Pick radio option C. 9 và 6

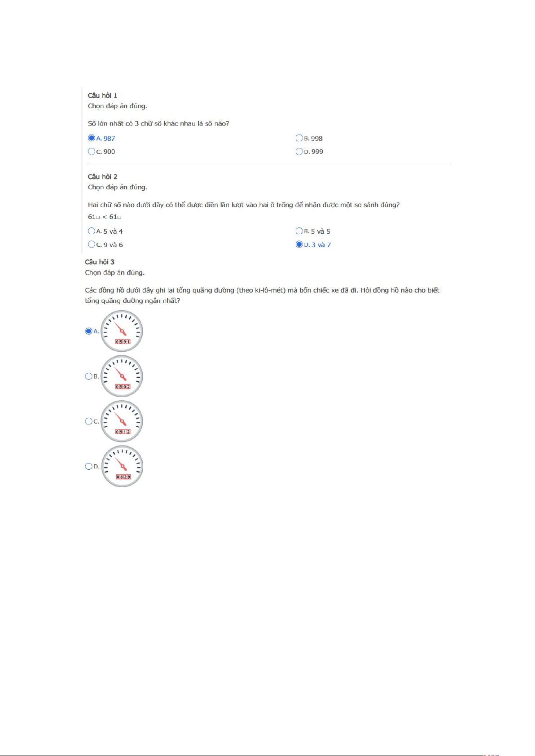[x=92, y=245]
